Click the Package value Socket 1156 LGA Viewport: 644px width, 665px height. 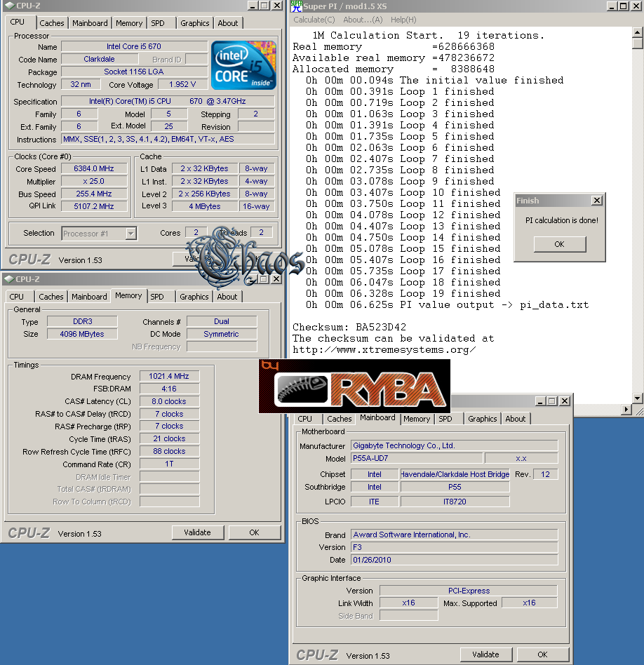click(x=134, y=72)
